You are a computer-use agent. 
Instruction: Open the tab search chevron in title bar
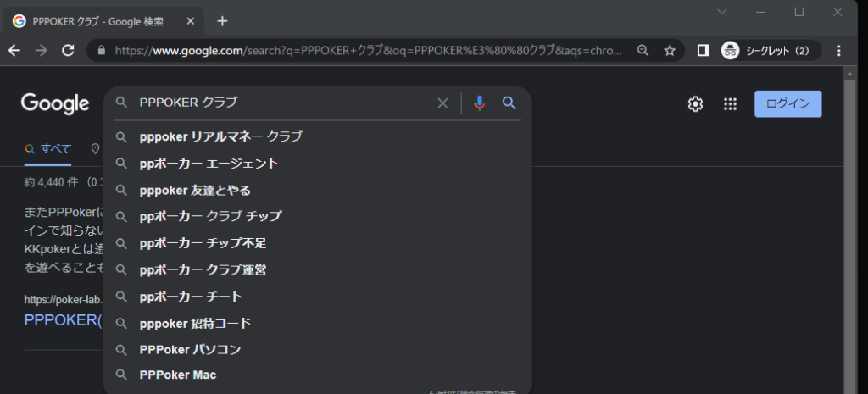(722, 12)
